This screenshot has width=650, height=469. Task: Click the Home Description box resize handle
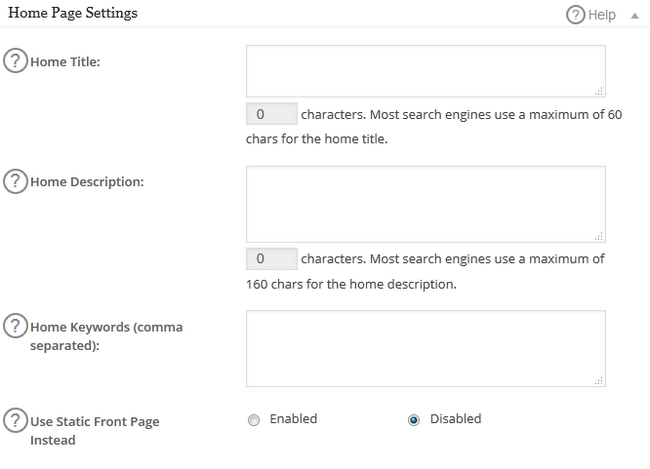click(599, 236)
